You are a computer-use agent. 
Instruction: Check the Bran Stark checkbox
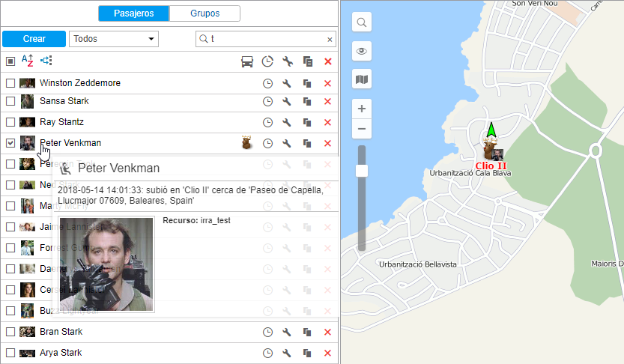coord(10,332)
